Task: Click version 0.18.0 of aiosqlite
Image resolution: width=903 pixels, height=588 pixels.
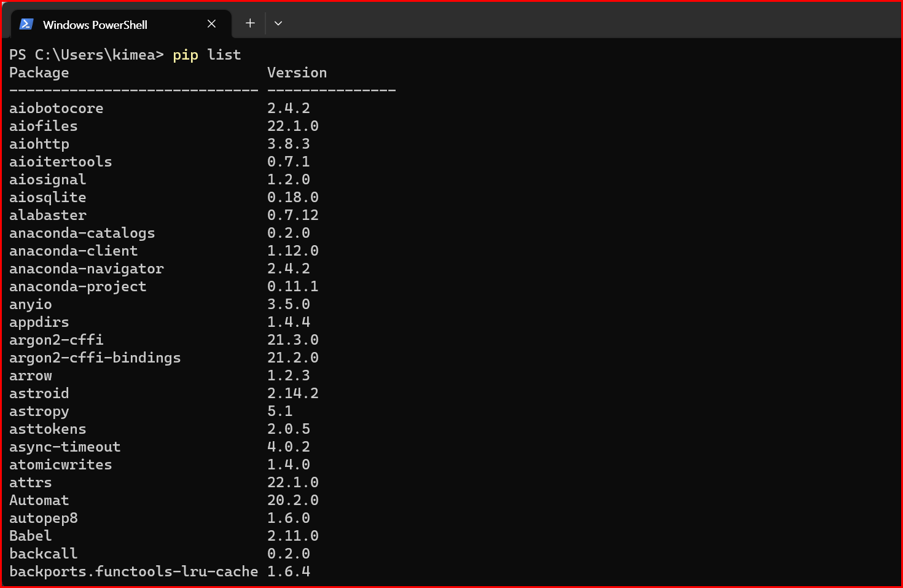Action: click(292, 197)
